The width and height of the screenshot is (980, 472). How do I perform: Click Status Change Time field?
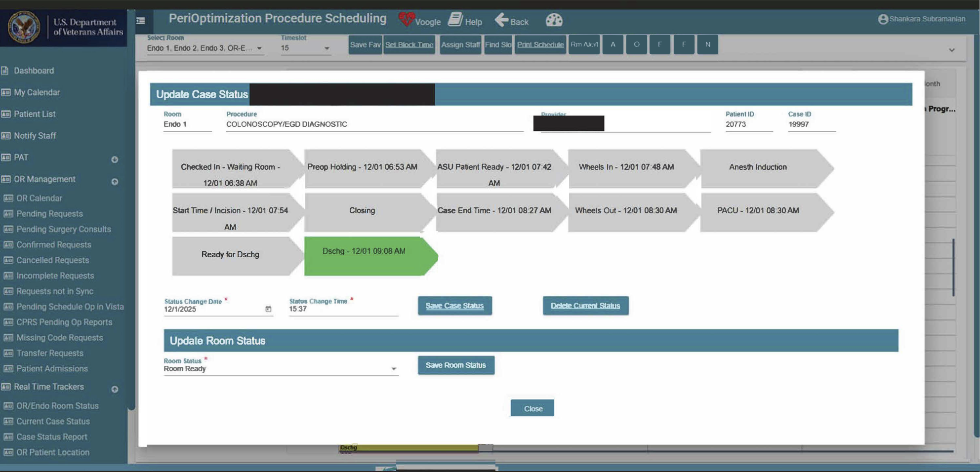343,309
